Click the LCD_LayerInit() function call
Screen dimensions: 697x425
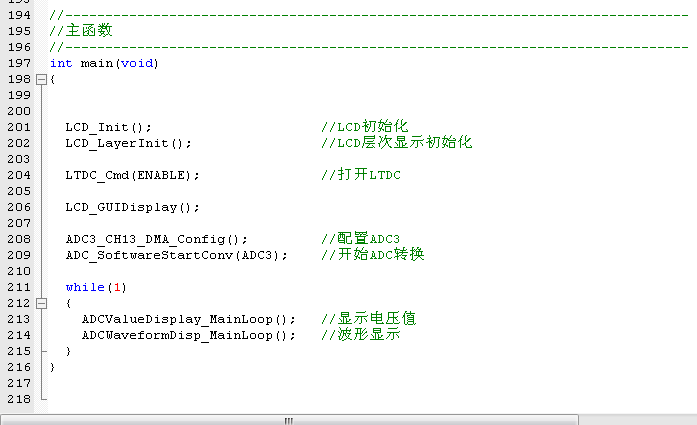coord(128,143)
